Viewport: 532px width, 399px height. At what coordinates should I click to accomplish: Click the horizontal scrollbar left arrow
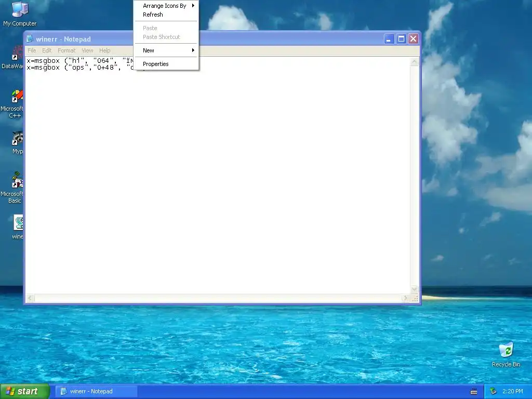pos(30,298)
